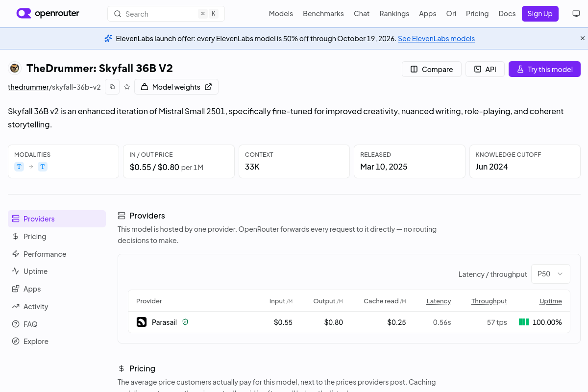Viewport: 588px width, 392px height.
Task: Click the input text modality icon
Action: (x=19, y=167)
